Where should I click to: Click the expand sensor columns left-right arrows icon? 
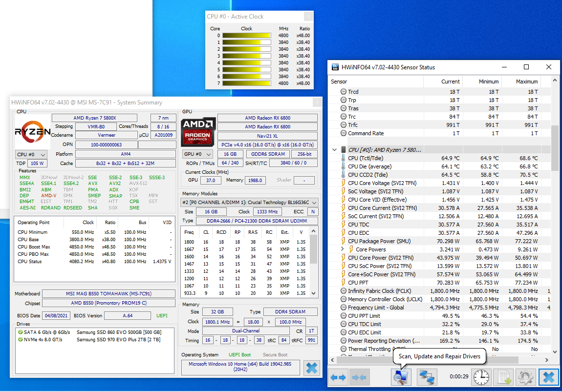(338, 377)
